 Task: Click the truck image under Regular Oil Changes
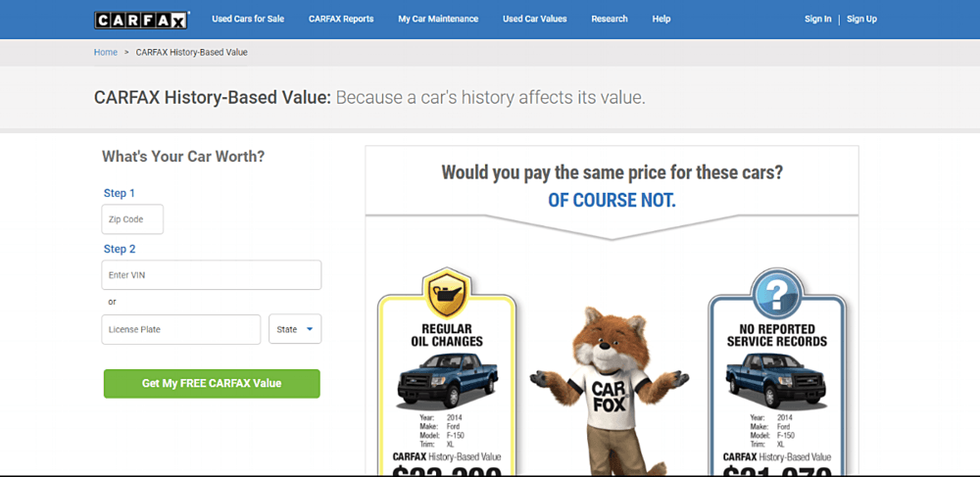(448, 380)
